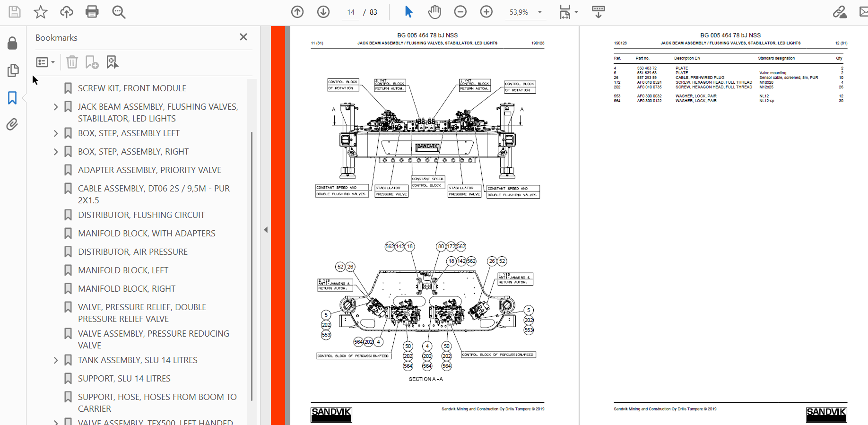Open VALVE ASSEMBLY, PRESSURE REDUCING VALVE
The height and width of the screenshot is (425, 868).
pos(154,339)
